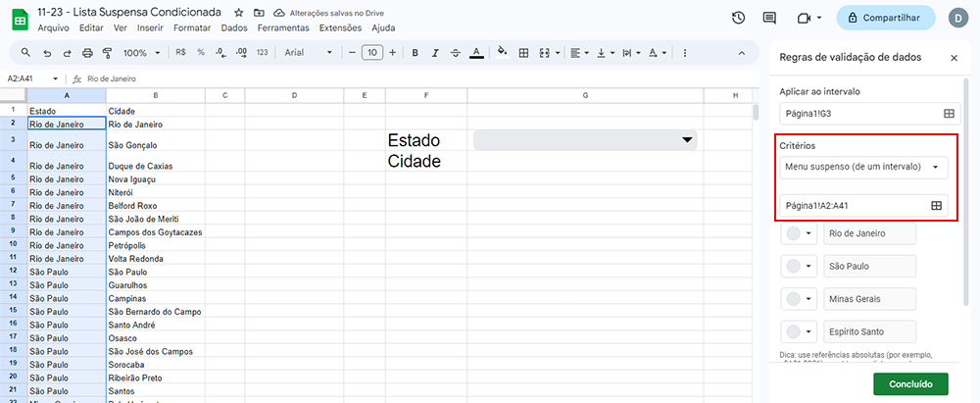Decrease font size with minus
Screen dimensions: 980x403
point(352,53)
